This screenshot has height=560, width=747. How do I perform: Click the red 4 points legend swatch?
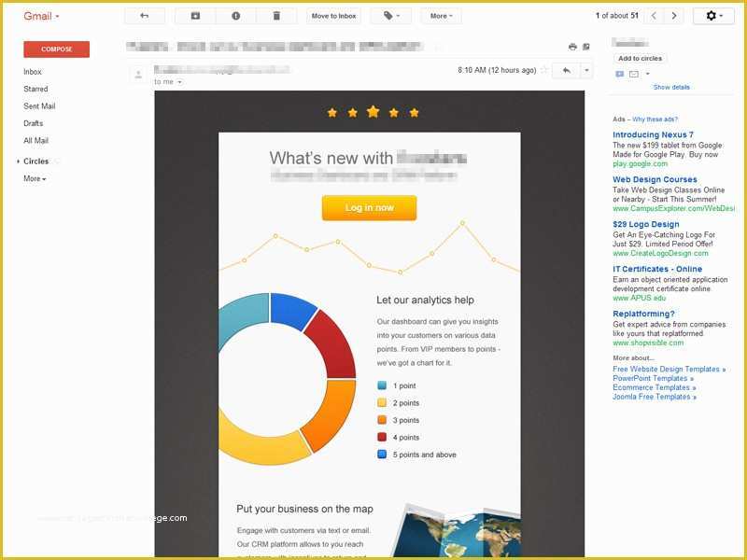[382, 437]
